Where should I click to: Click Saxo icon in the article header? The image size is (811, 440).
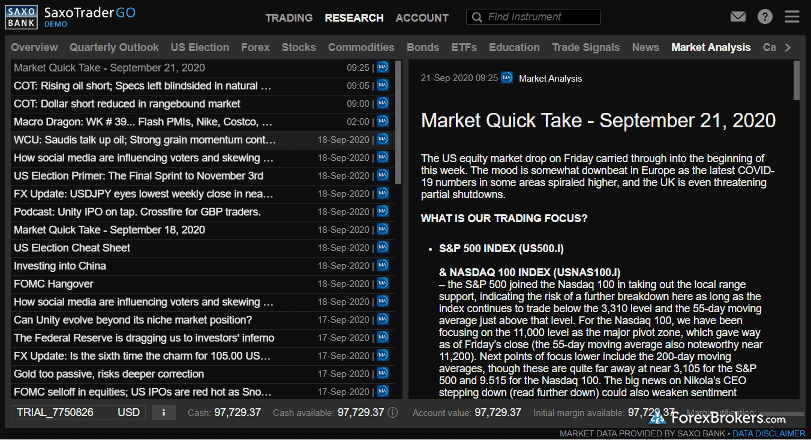tap(507, 78)
